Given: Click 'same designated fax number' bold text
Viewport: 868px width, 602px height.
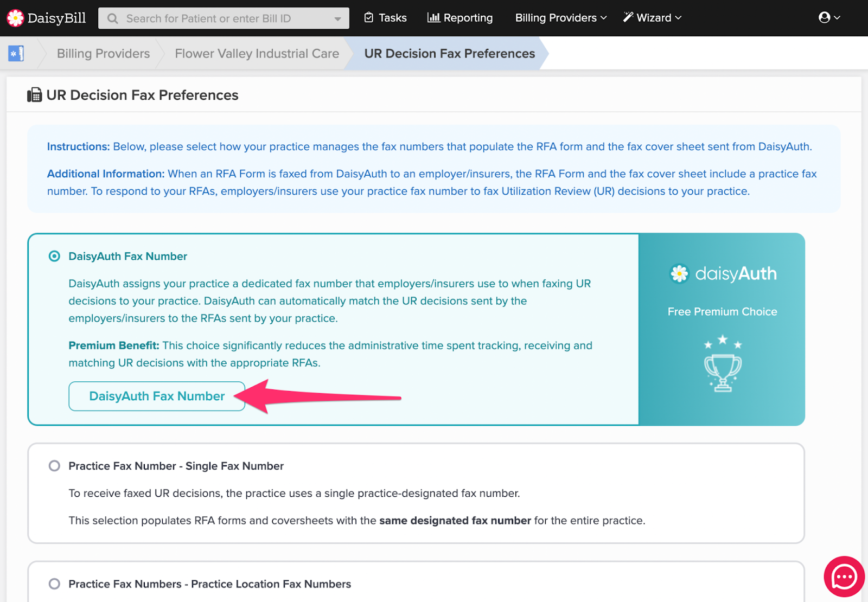Looking at the screenshot, I should (455, 521).
